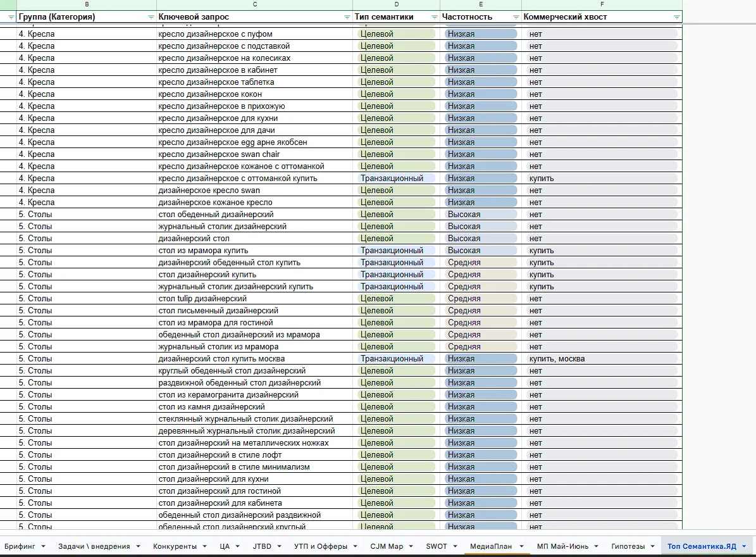The image size is (756, 557).
Task: Open the Гипотезы sheet tab
Action: (628, 546)
